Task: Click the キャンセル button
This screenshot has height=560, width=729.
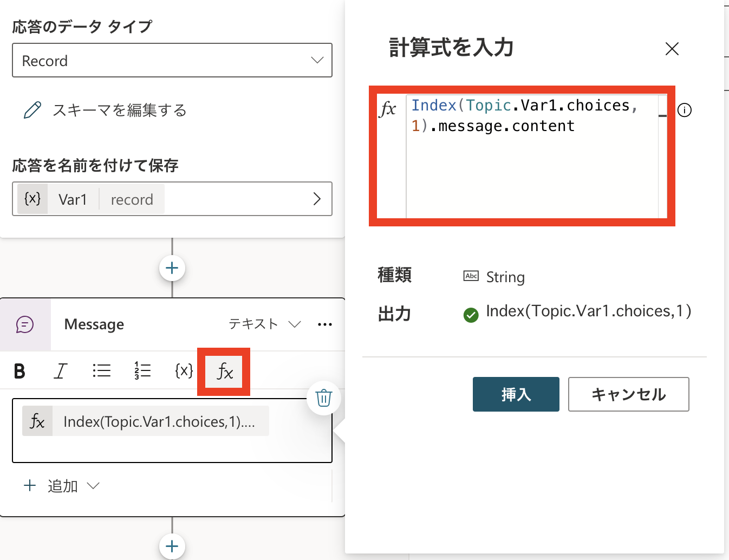Action: 628,394
